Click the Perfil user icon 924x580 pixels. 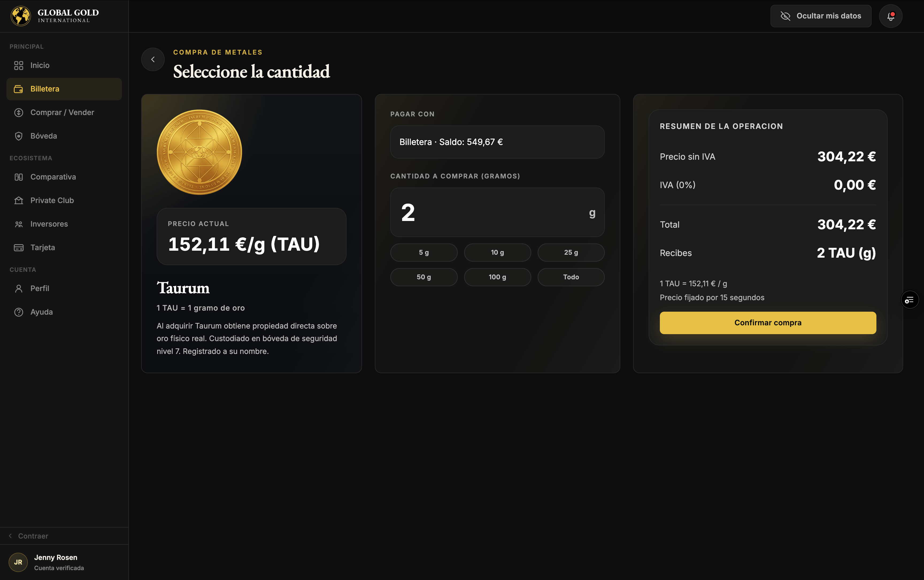19,288
